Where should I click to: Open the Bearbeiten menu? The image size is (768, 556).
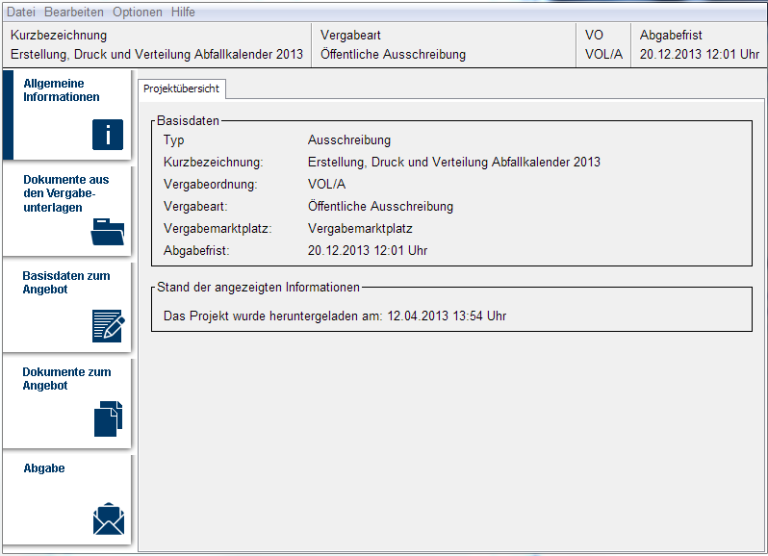coord(74,12)
